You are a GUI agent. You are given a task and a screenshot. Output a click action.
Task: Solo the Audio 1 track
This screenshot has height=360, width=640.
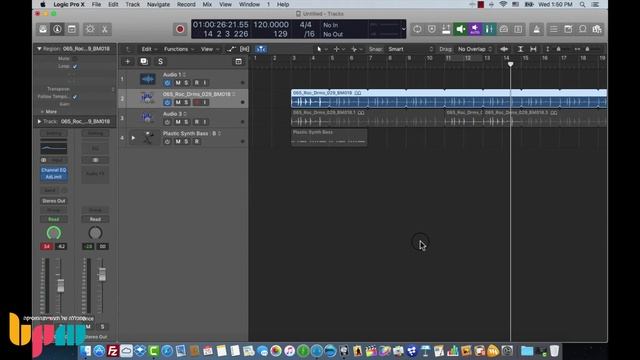(187, 83)
